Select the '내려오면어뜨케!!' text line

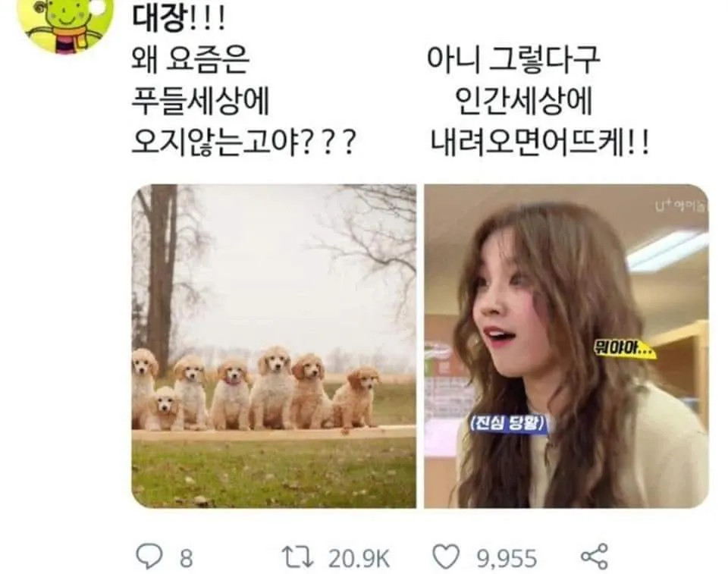point(539,142)
